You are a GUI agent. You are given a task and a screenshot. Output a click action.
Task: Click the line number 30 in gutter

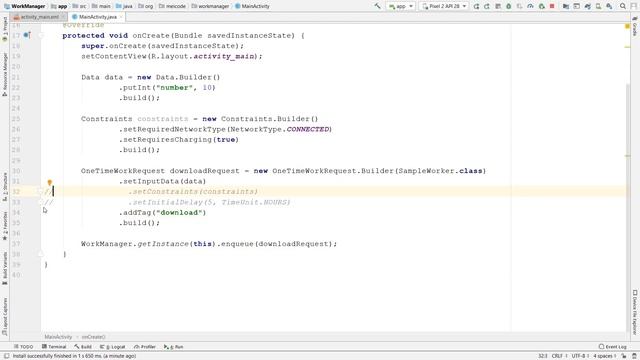pyautogui.click(x=16, y=171)
